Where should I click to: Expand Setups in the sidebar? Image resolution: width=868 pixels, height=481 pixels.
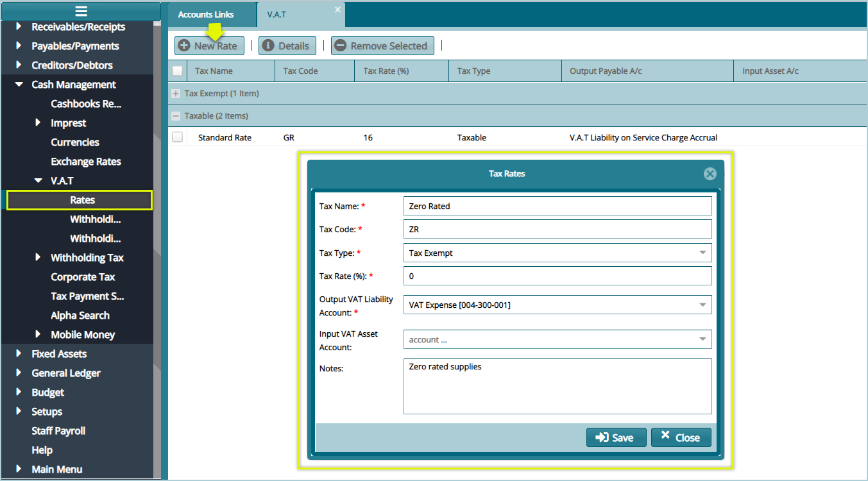tap(19, 412)
